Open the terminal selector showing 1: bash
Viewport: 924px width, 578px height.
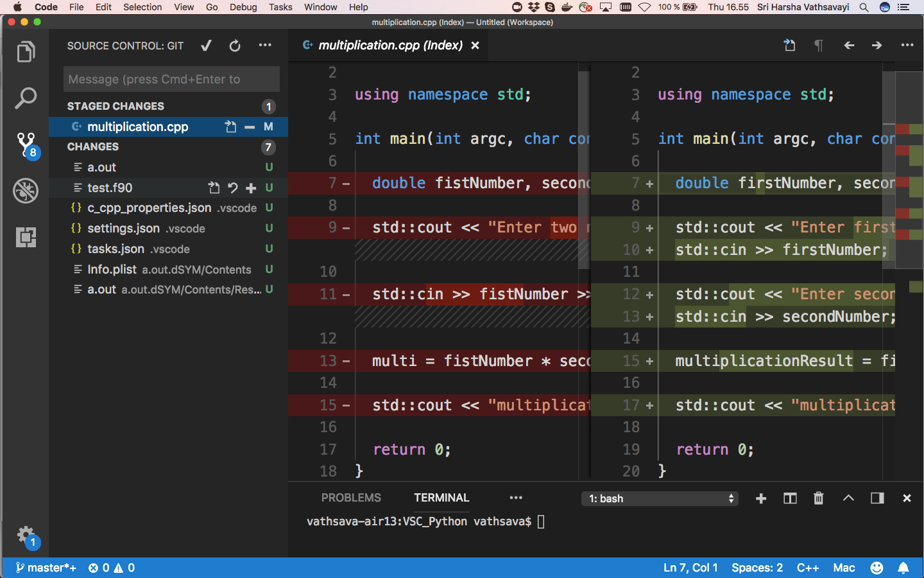(660, 498)
